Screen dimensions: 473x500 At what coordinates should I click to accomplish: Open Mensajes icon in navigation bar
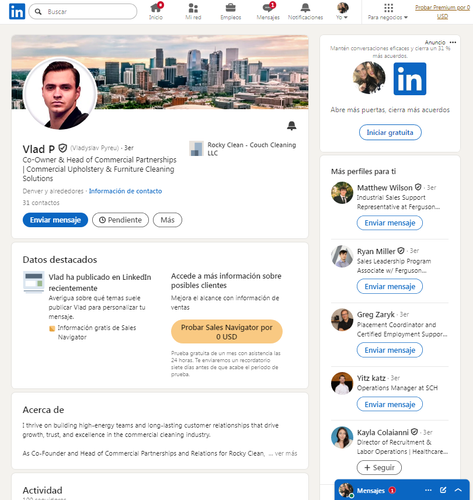pos(268,11)
